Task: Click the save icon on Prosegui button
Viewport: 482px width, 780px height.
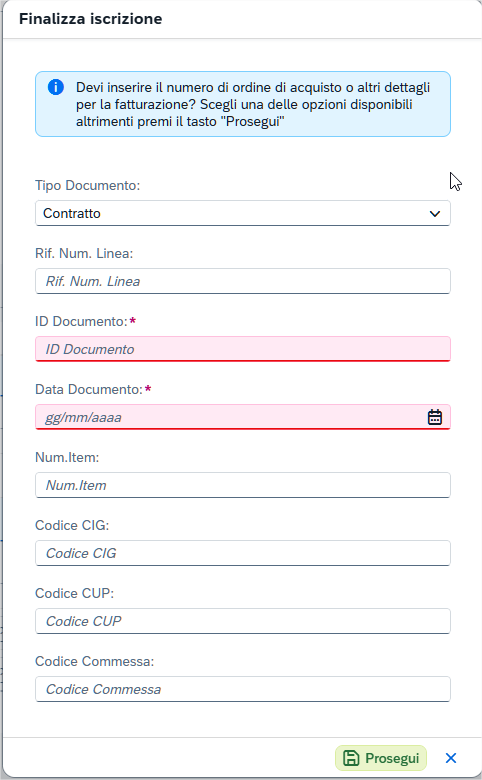Action: 351,758
